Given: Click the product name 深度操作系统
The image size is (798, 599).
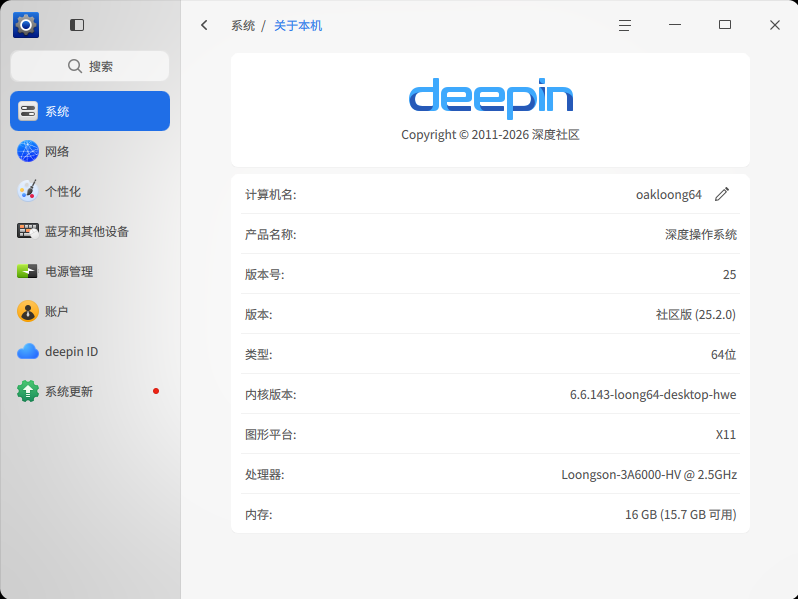Looking at the screenshot, I should tap(701, 235).
